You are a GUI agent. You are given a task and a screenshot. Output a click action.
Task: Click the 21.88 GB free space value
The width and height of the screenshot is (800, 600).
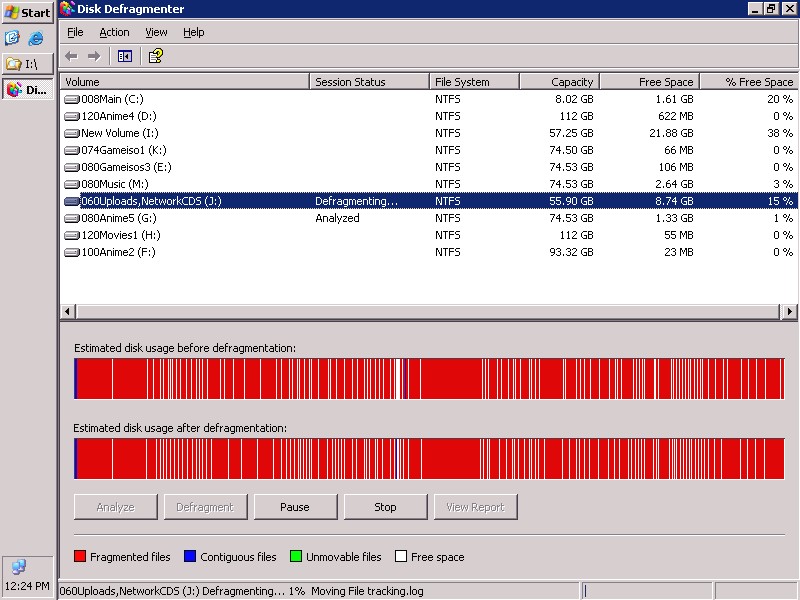pyautogui.click(x=671, y=134)
